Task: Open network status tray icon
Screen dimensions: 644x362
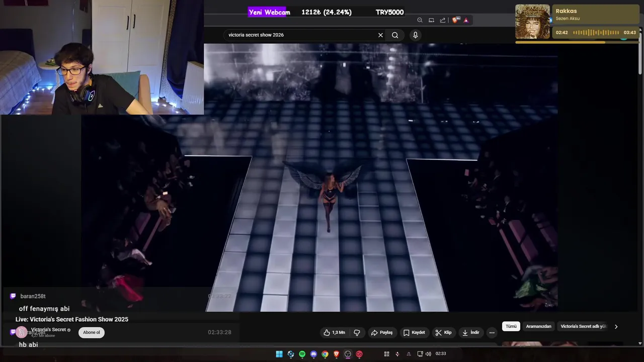Action: pyautogui.click(x=420, y=354)
